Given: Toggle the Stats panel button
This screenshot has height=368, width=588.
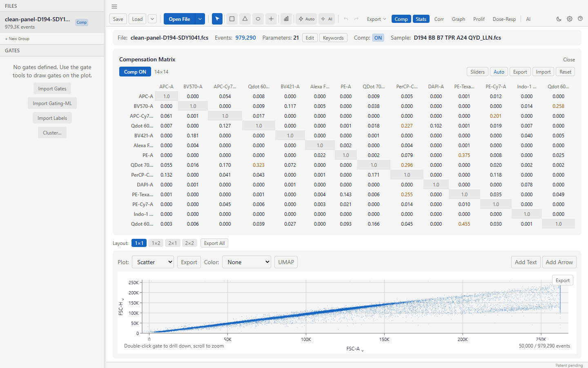Looking at the screenshot, I should pyautogui.click(x=421, y=19).
